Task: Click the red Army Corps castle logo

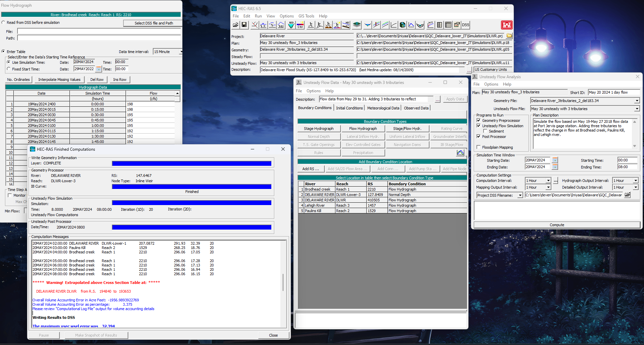Action: (x=507, y=25)
